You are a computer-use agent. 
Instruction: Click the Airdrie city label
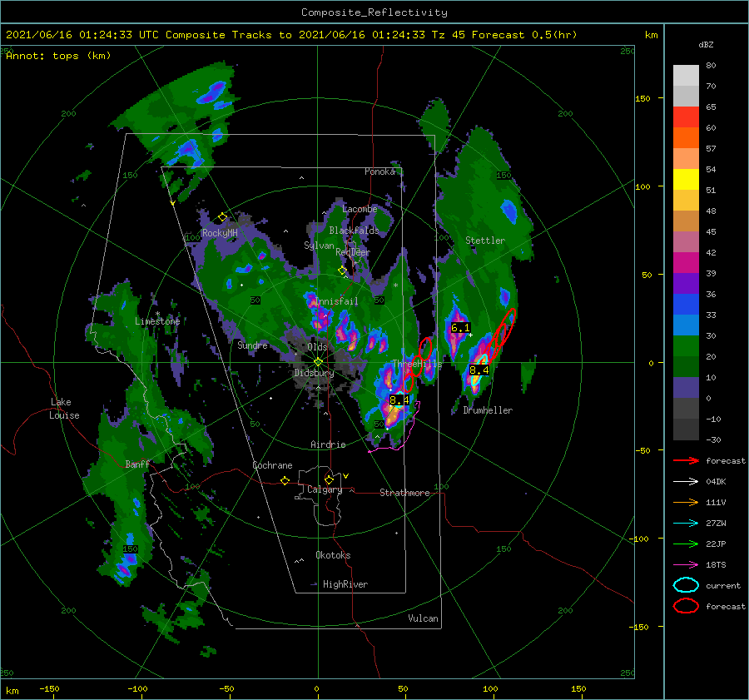(x=328, y=444)
